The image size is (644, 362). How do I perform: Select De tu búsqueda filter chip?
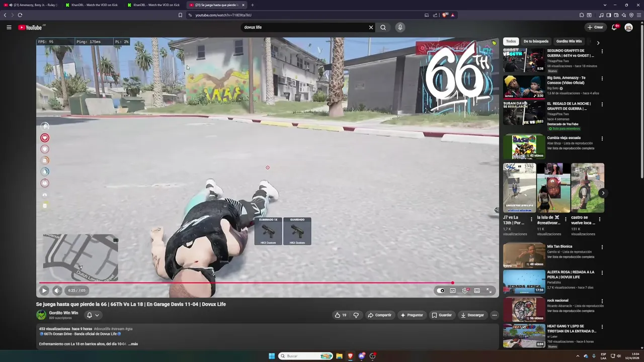coord(536,41)
